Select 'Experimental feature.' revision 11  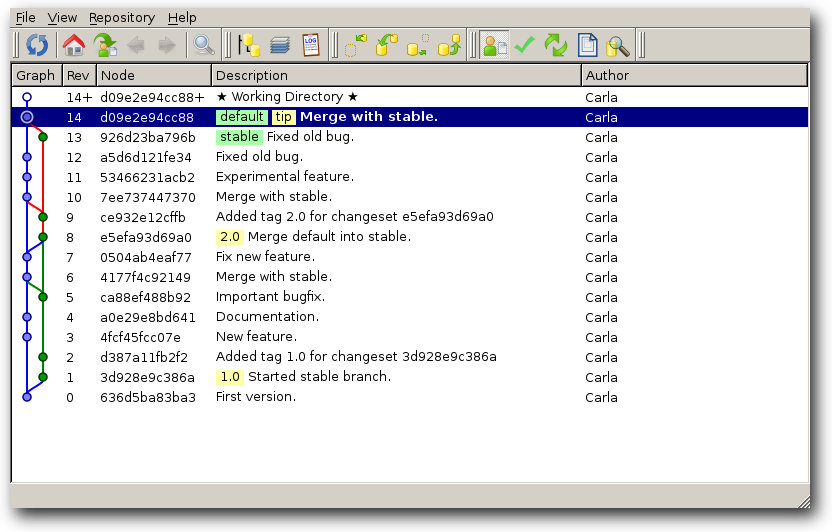click(x=410, y=177)
